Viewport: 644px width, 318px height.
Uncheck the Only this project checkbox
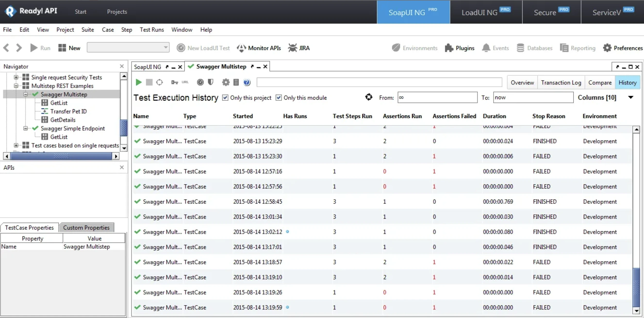(225, 97)
